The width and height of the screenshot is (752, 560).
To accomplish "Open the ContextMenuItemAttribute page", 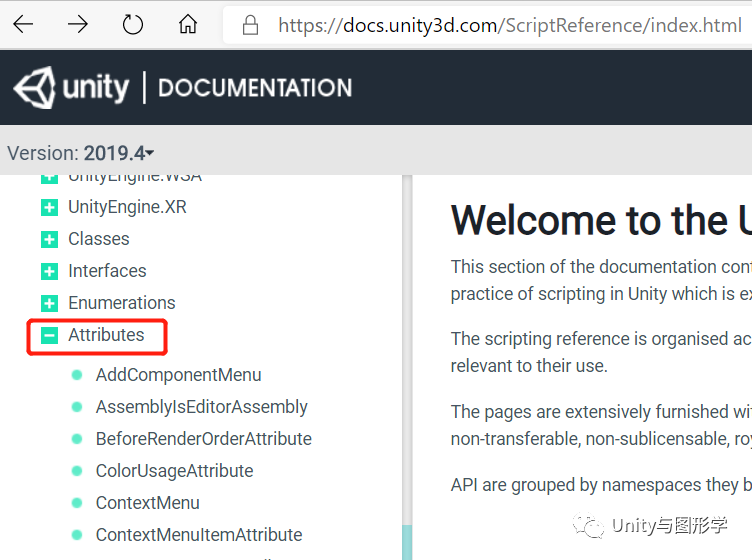I will click(x=199, y=535).
